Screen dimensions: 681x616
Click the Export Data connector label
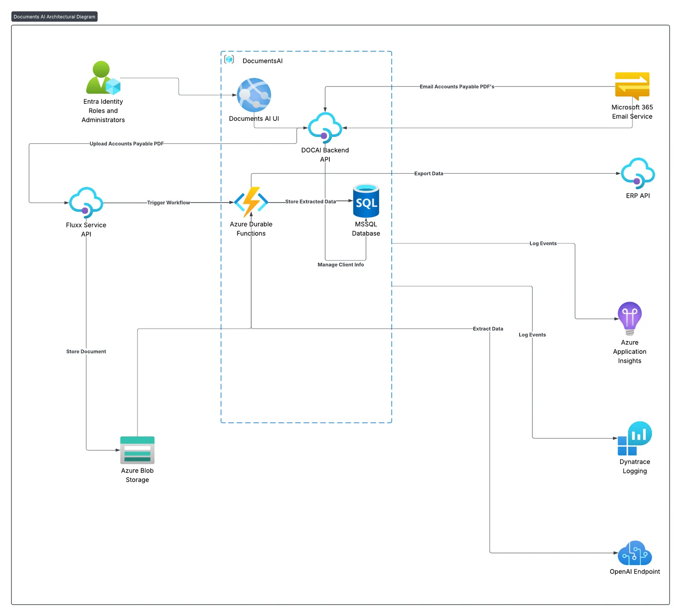pos(429,174)
